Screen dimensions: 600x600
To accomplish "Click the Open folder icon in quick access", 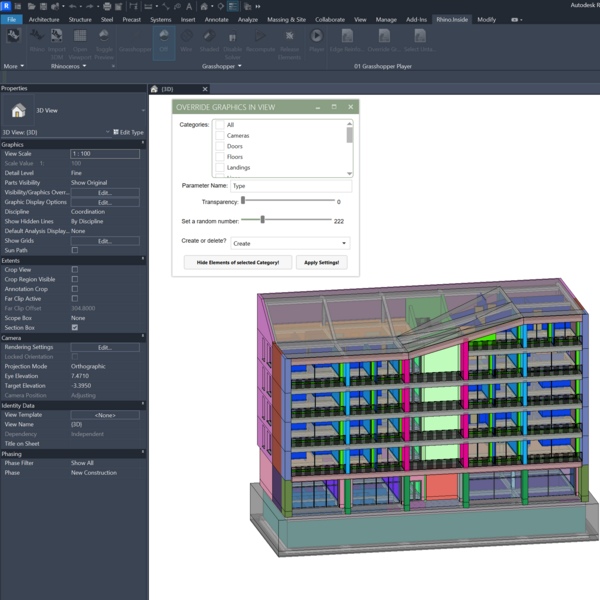I will pos(32,6).
